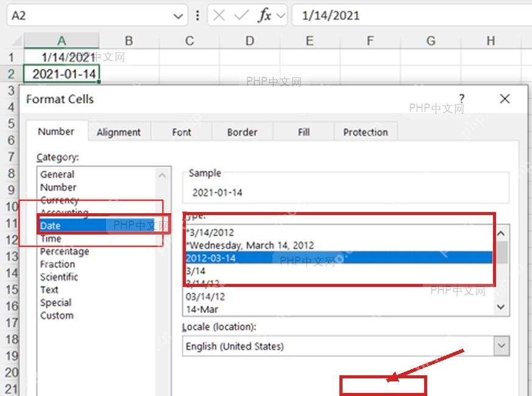Switch to the Border tab
The height and width of the screenshot is (396, 532).
tap(243, 132)
